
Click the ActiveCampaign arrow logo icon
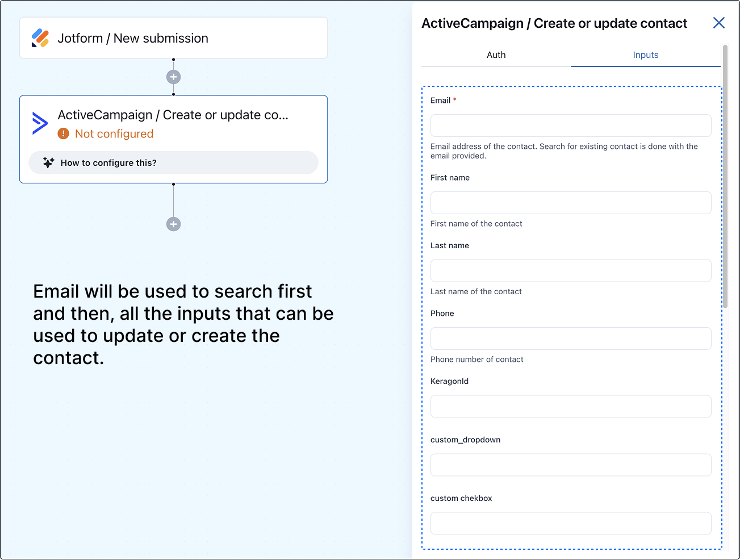click(x=40, y=123)
